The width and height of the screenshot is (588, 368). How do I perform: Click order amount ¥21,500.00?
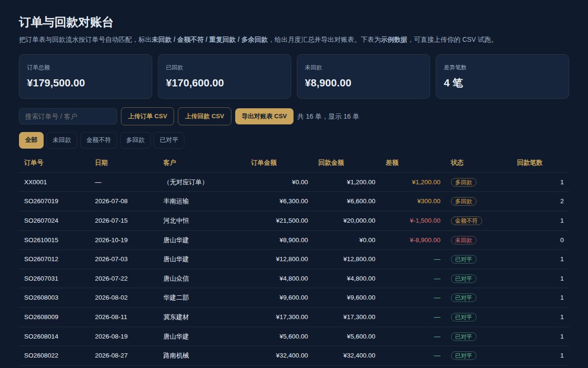(292, 221)
